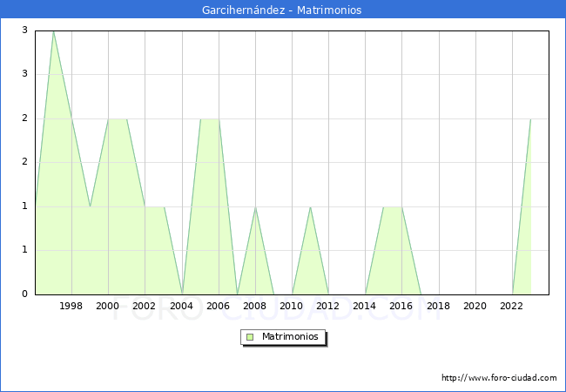Viewport: 566px width, 392px height.
Task: Select the 2016 x-axis label
Action: coord(401,306)
